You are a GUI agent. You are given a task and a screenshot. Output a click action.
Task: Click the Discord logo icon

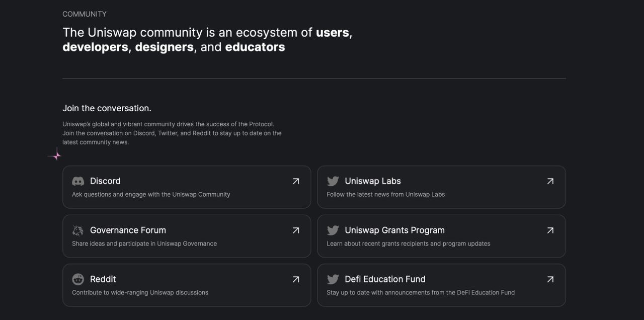pyautogui.click(x=78, y=181)
